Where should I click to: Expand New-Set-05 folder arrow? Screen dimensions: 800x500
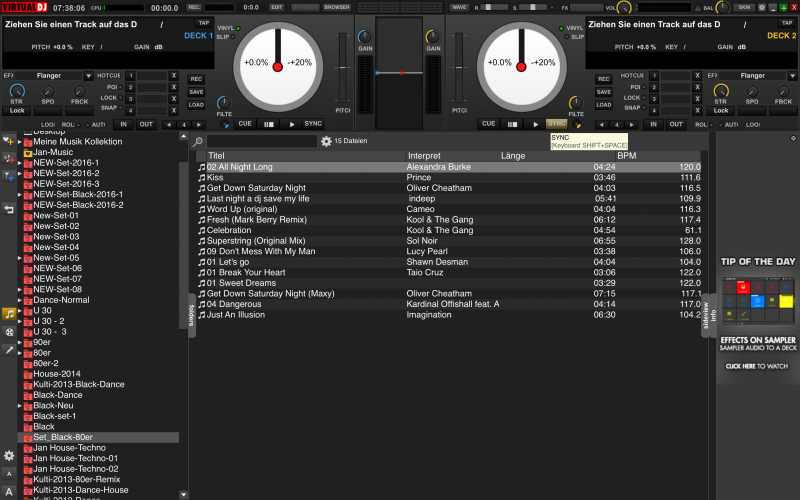20,258
